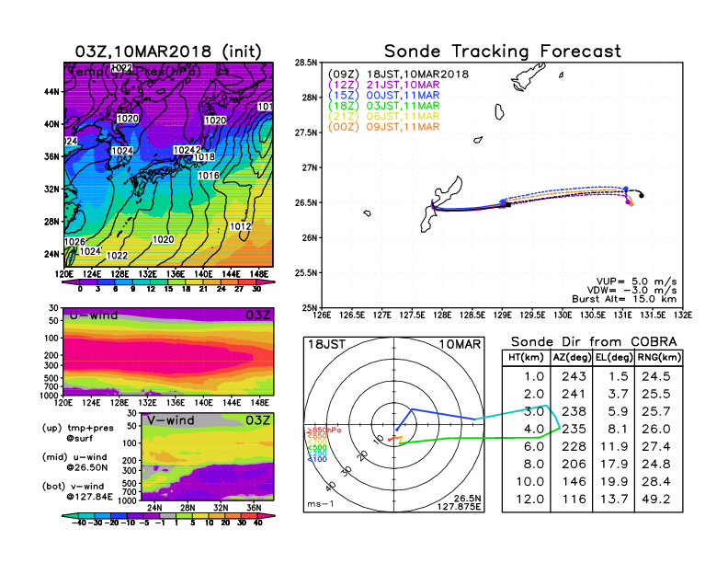Viewport: 728px width, 563px height.
Task: Select azimuth value "206" in the table
Action: click(574, 464)
